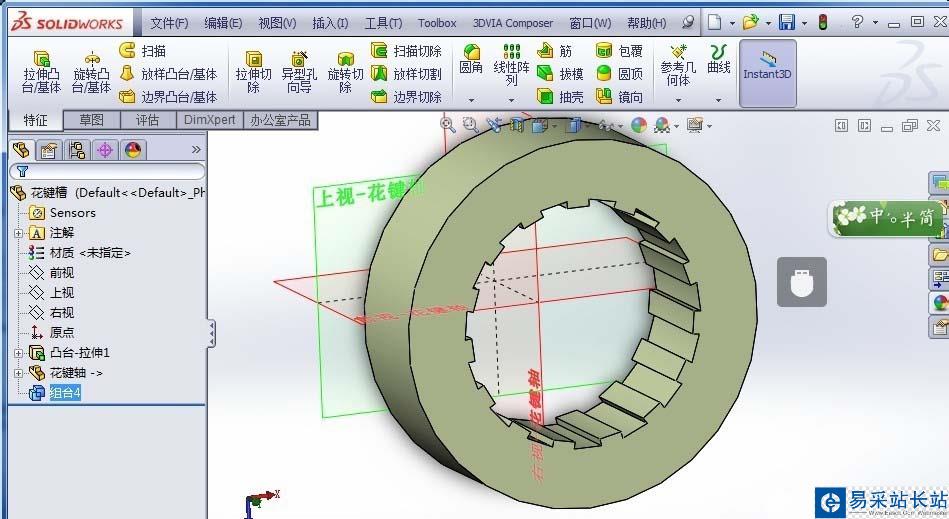The height and width of the screenshot is (519, 949).
Task: Switch to the 草图 tab
Action: click(91, 120)
